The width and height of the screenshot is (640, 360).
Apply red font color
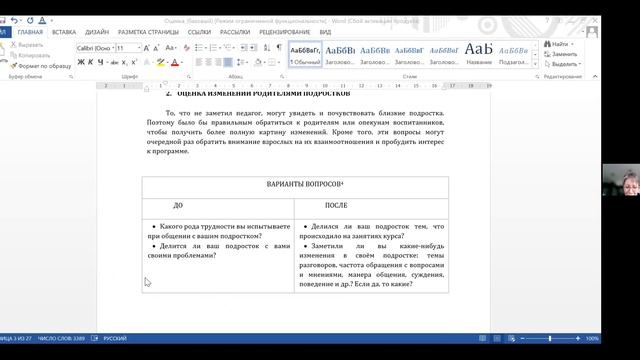[175, 62]
